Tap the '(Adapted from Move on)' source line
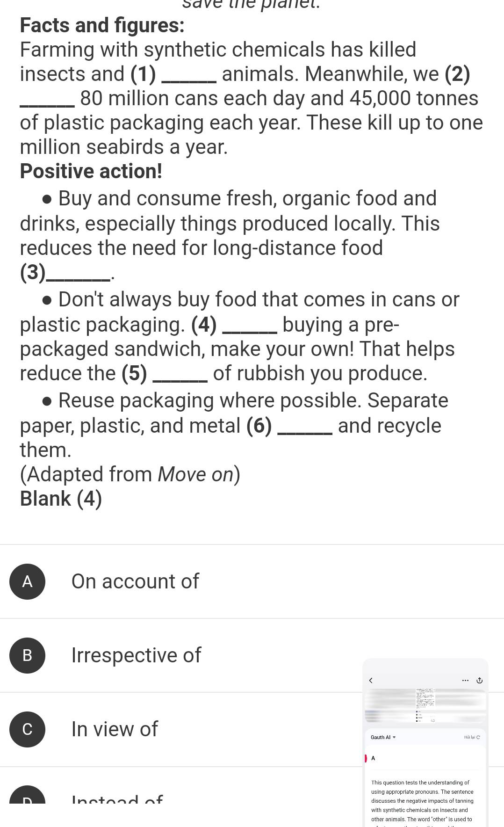Screen dimensions: 504x827 point(130,474)
